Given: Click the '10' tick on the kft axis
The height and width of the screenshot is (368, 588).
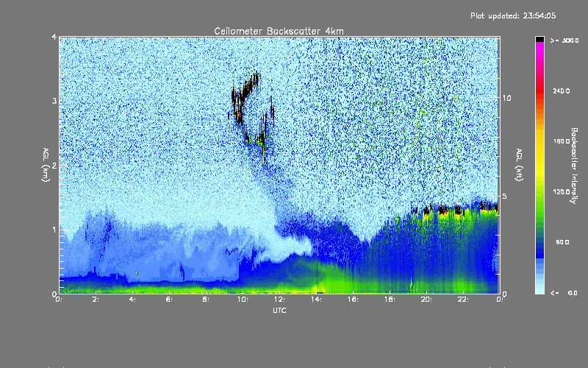Looking at the screenshot, I should coord(506,98).
